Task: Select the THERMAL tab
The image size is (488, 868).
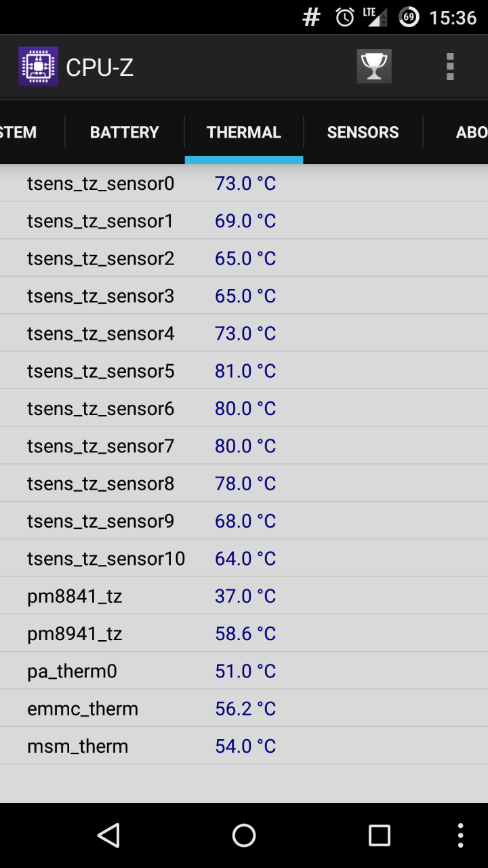Action: pos(244,132)
